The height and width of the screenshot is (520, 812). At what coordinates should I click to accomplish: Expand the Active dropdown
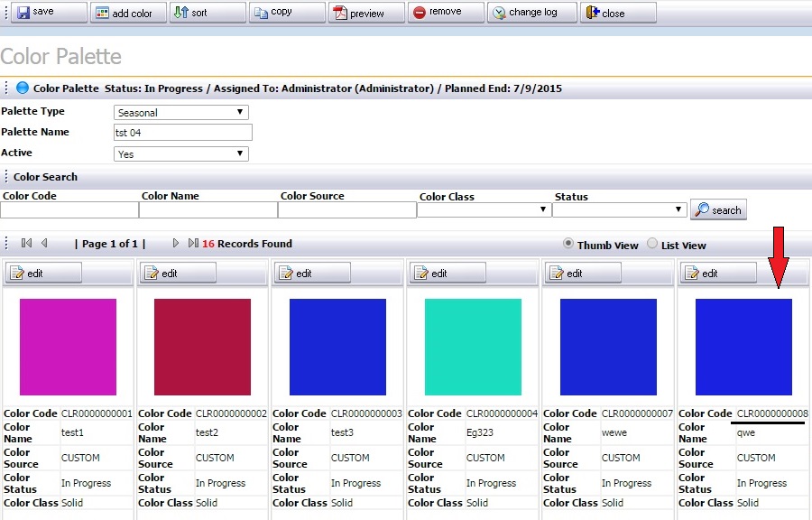[181, 153]
